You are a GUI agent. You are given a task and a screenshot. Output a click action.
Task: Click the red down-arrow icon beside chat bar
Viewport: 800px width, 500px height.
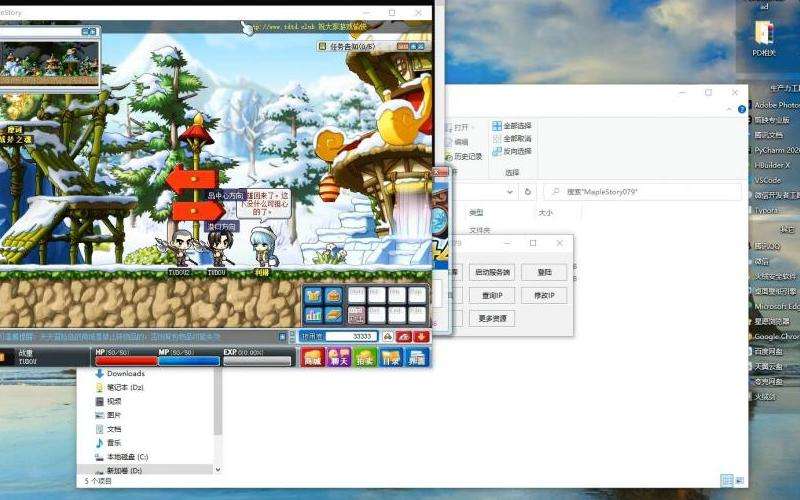(421, 337)
